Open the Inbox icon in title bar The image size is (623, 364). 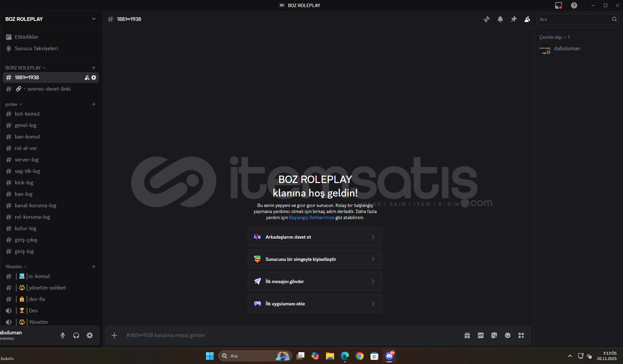coord(559,5)
